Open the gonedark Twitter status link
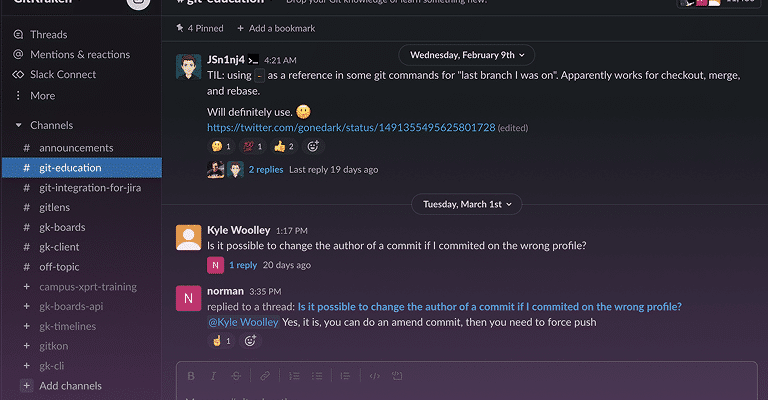The height and width of the screenshot is (400, 768). point(351,128)
